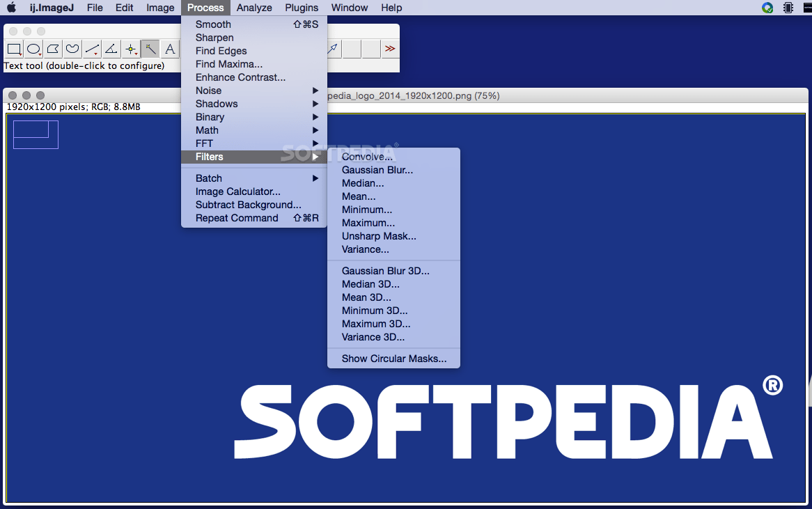
Task: Open the ij.ImageJ application menu
Action: click(52, 7)
